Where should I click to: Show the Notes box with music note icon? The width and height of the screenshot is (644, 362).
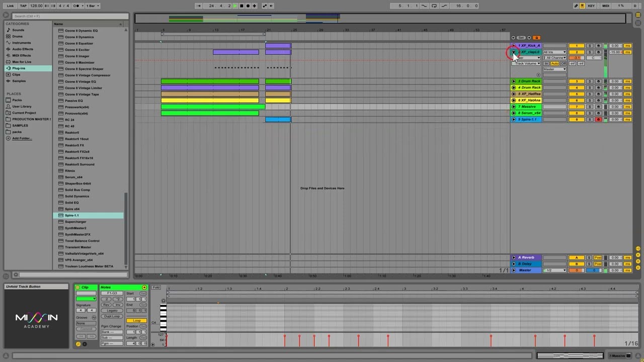78,344
